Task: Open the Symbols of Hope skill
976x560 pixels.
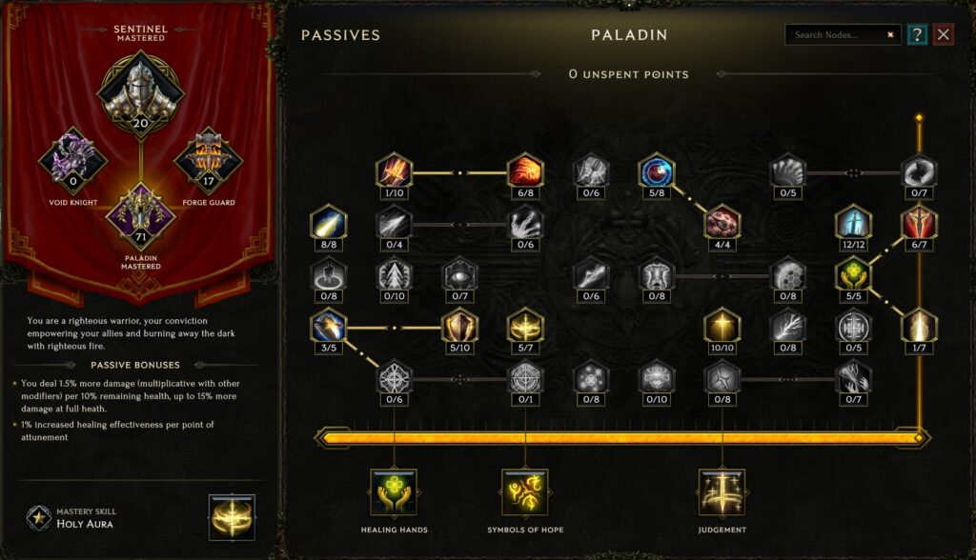Action: [525, 492]
